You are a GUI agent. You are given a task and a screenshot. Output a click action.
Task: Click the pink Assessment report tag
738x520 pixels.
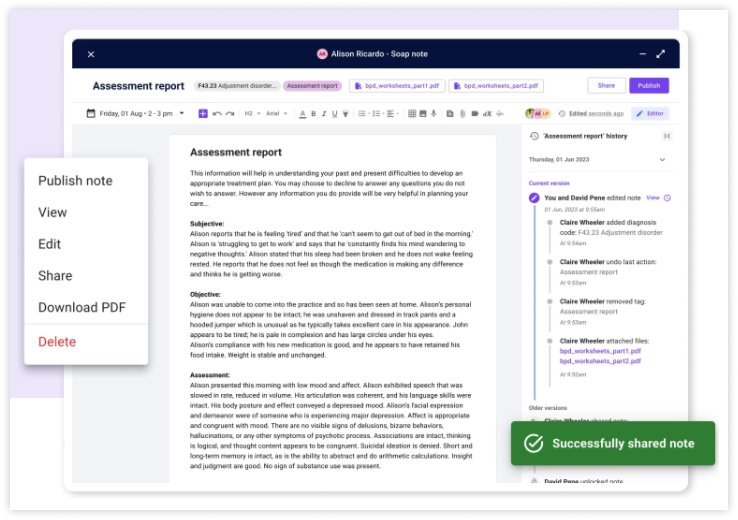pos(313,86)
